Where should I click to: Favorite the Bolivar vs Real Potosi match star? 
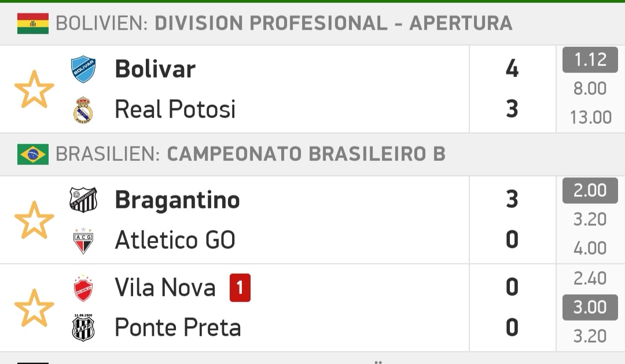click(x=34, y=89)
